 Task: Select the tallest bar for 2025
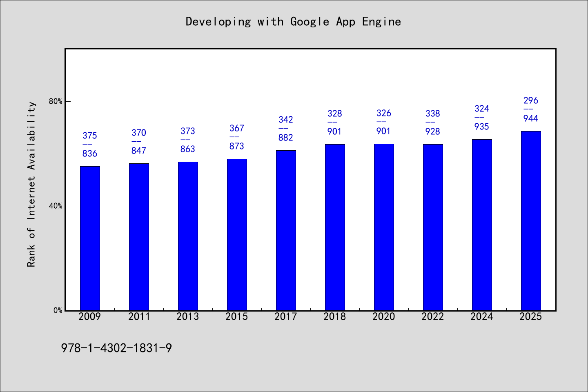[x=531, y=221]
